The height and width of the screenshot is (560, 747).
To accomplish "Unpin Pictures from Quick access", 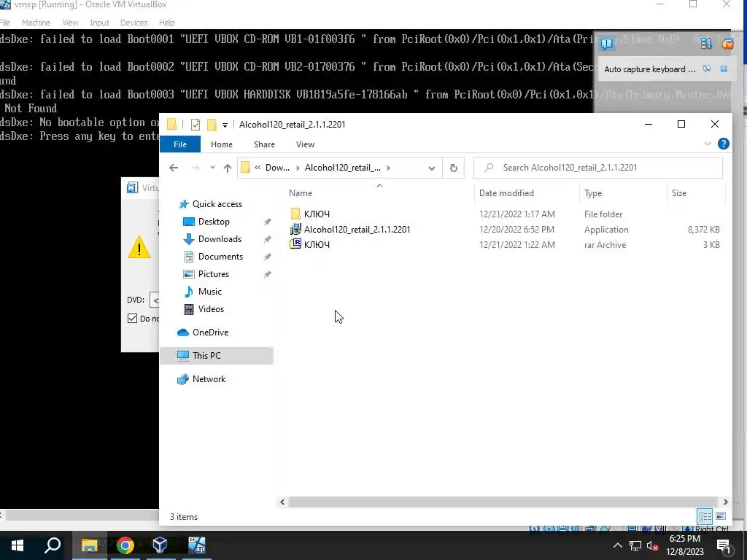I will coord(267,275).
